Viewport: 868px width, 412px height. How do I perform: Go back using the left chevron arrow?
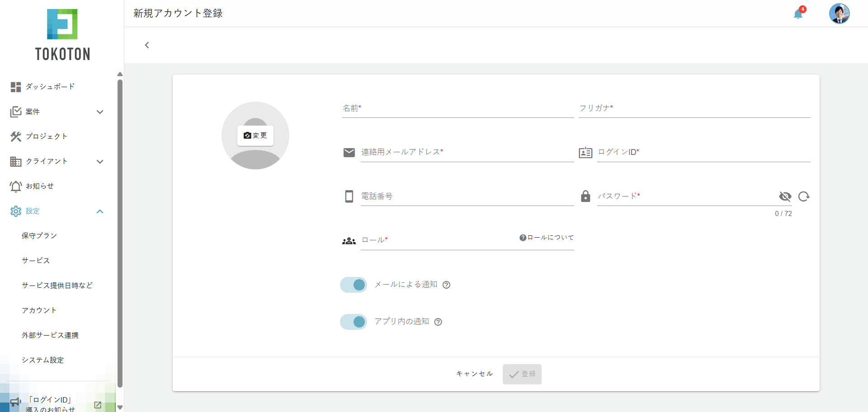[x=147, y=45]
